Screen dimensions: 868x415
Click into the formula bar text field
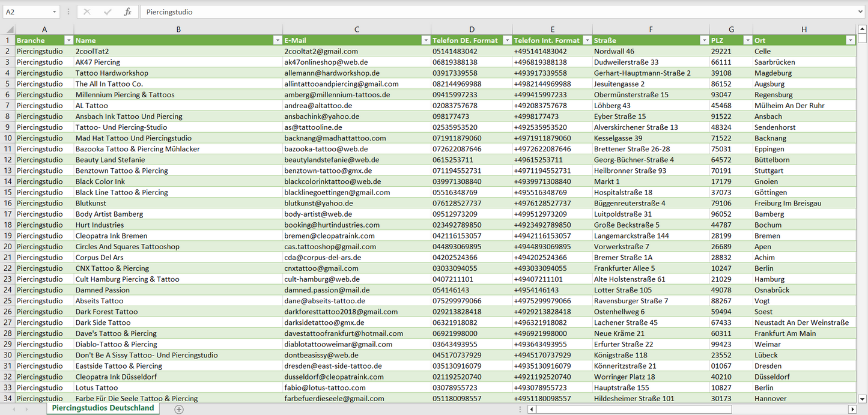(x=481, y=12)
